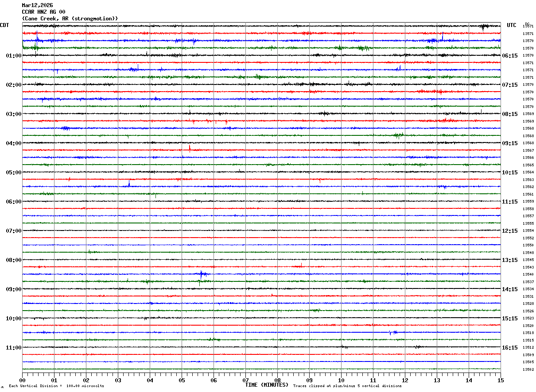Click the DC offset value 13515
This screenshot has width=536, height=392.
[528, 340]
